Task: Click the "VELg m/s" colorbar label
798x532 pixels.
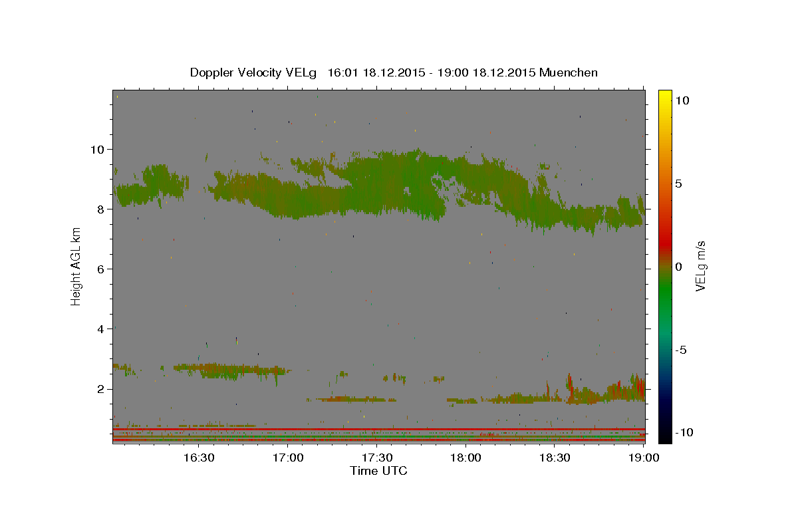Action: (x=700, y=266)
